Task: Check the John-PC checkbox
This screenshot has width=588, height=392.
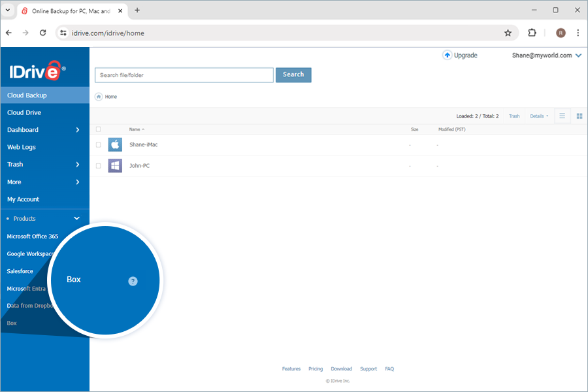Action: [x=98, y=166]
